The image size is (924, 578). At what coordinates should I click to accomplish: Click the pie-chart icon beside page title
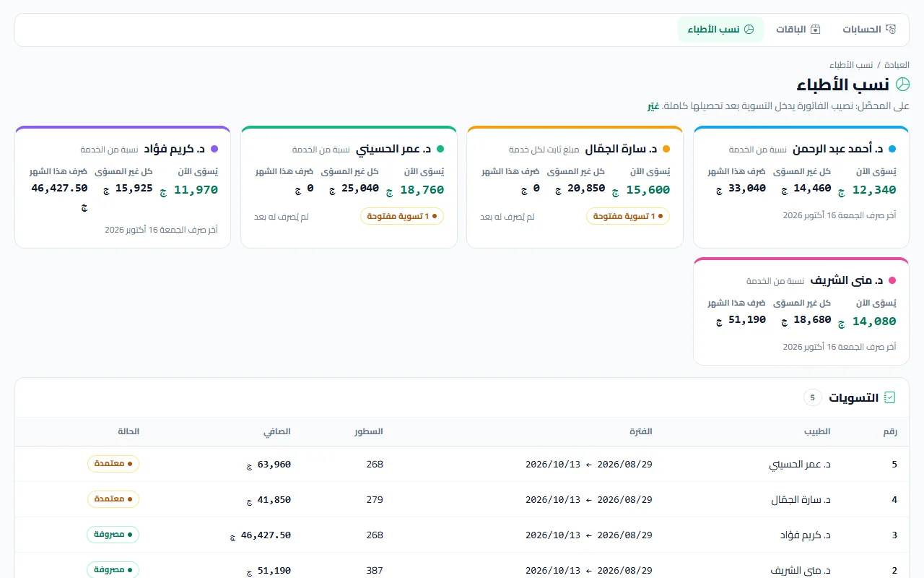click(902, 85)
